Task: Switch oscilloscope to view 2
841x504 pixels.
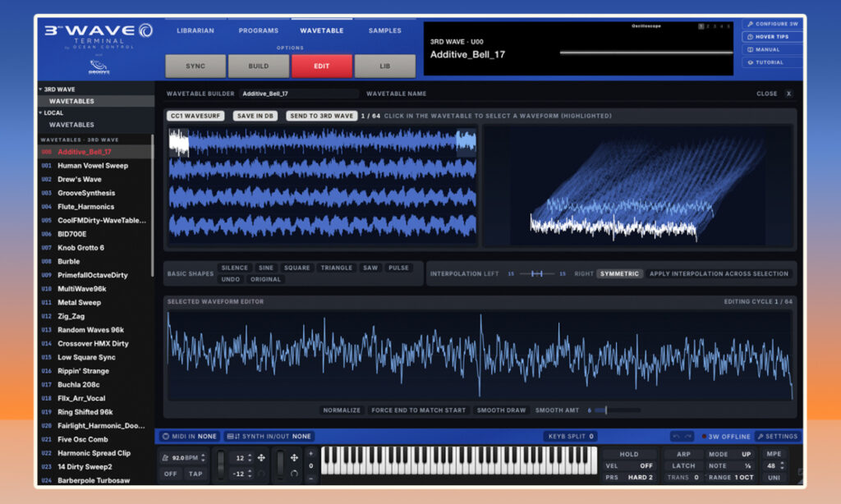Action: tap(707, 25)
